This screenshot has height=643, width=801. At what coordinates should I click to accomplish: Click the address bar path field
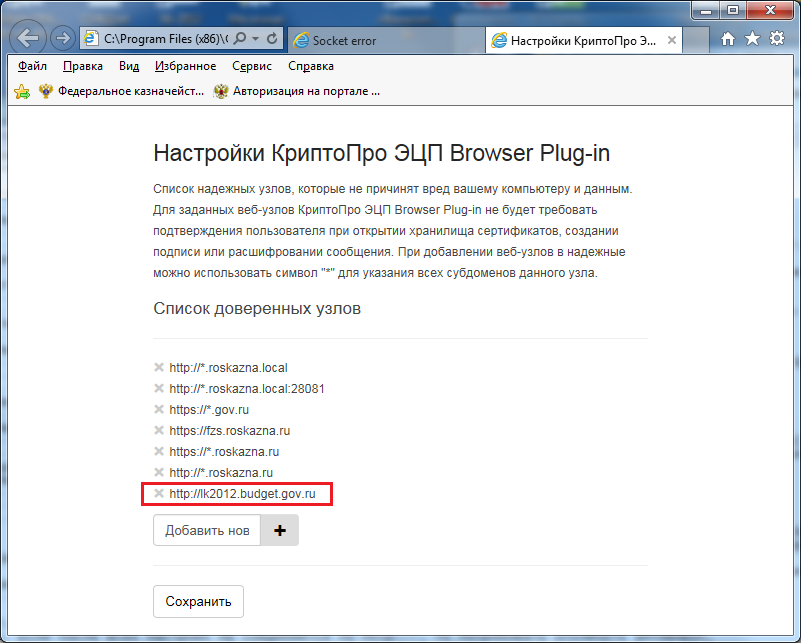tap(166, 39)
